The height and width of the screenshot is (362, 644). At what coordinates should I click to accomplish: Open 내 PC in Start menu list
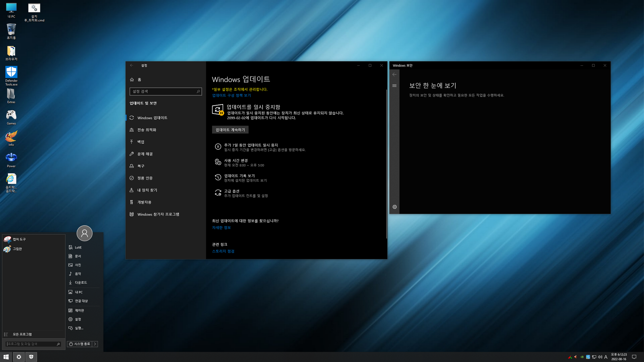[84, 292]
